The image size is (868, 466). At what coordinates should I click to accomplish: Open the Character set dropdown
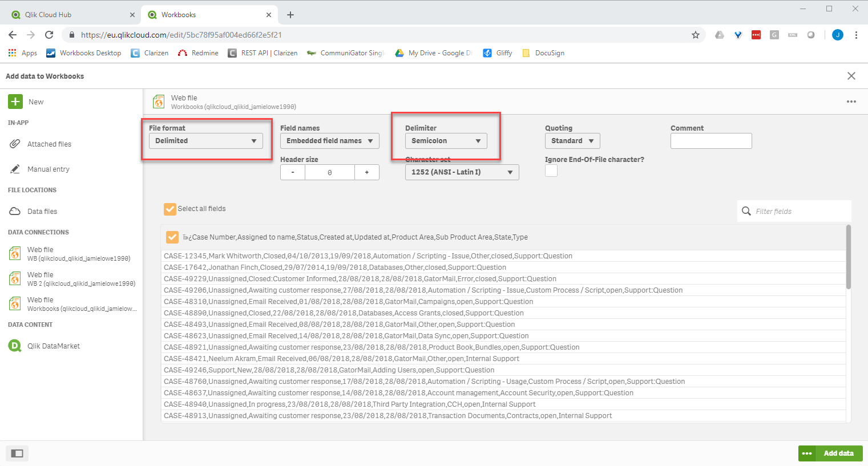pyautogui.click(x=462, y=172)
